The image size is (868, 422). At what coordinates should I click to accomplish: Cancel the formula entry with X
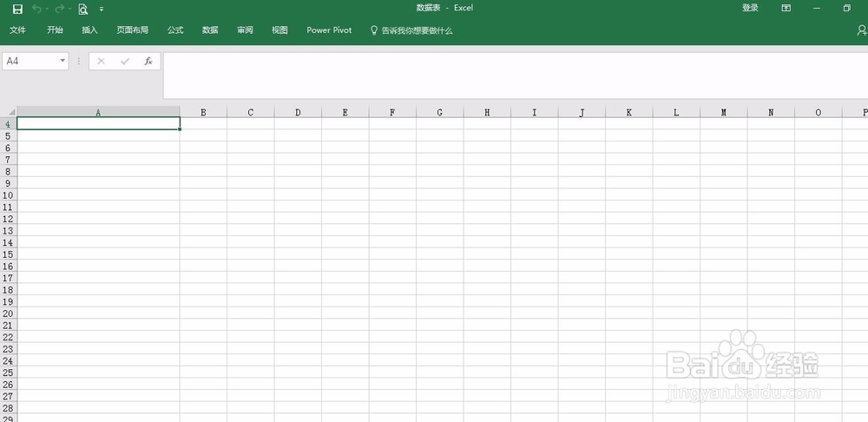(x=101, y=61)
